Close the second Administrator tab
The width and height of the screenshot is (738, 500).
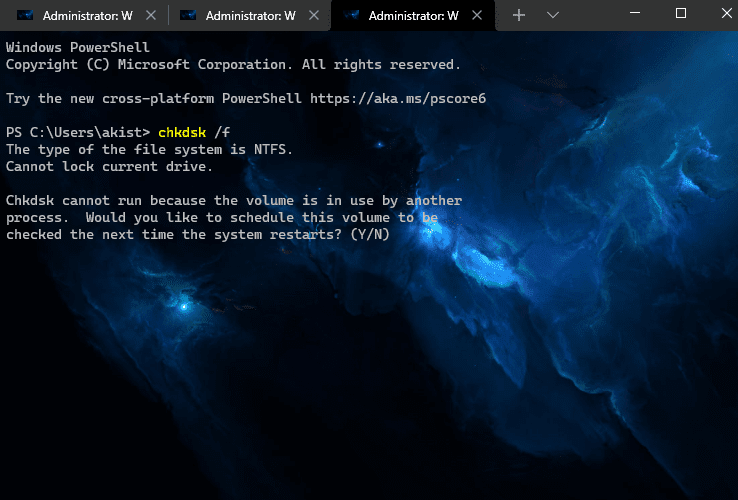(x=314, y=16)
